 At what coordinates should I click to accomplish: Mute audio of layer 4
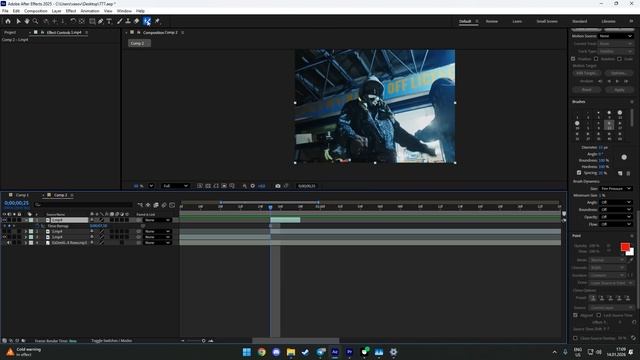coord(9,243)
